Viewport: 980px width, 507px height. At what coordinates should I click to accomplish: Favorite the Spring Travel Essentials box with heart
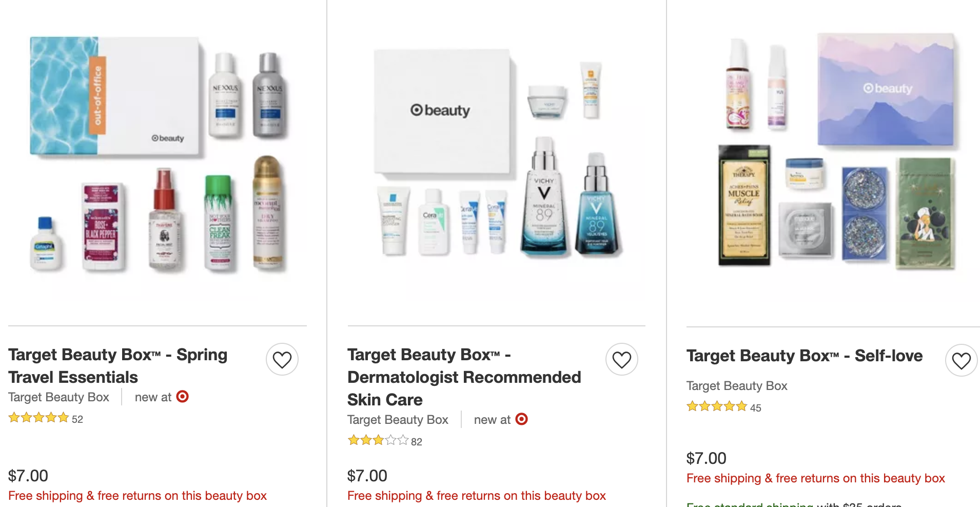click(282, 359)
